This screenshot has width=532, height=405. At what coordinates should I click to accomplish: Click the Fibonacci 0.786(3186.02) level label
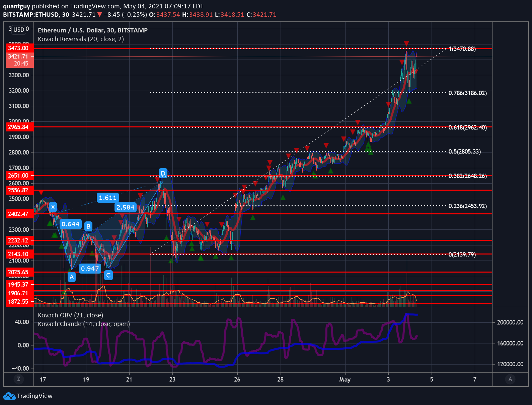(468, 93)
